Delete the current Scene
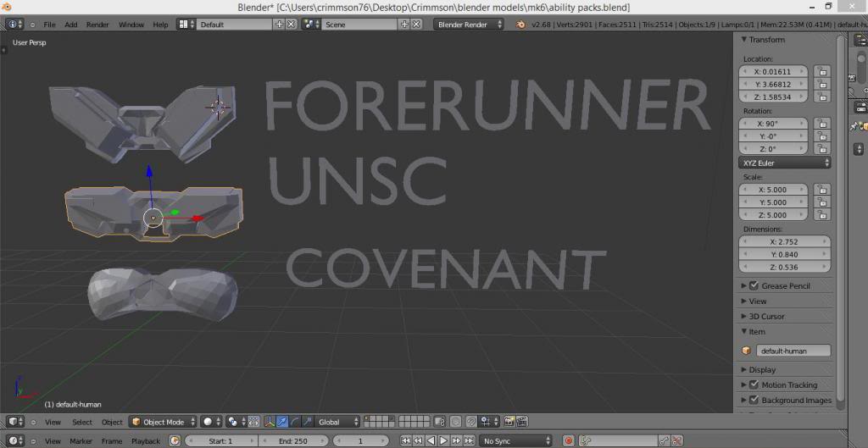This screenshot has height=448, width=868. pos(416,25)
